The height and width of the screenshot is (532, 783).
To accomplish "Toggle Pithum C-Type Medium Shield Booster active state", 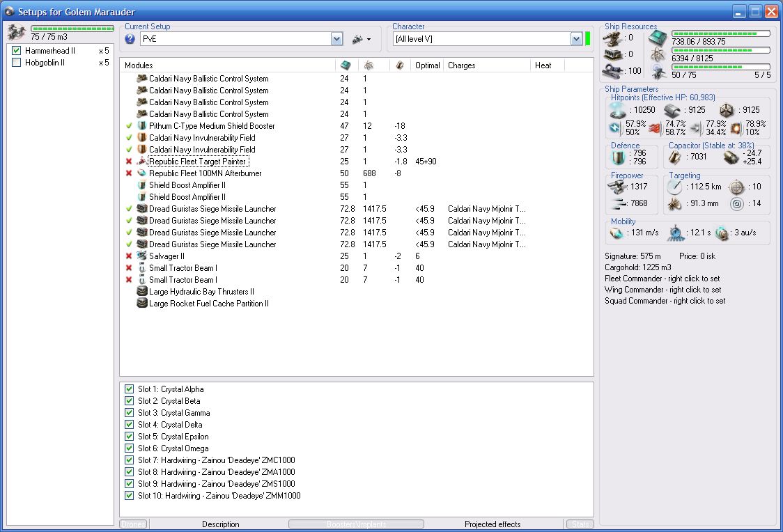I will (129, 126).
